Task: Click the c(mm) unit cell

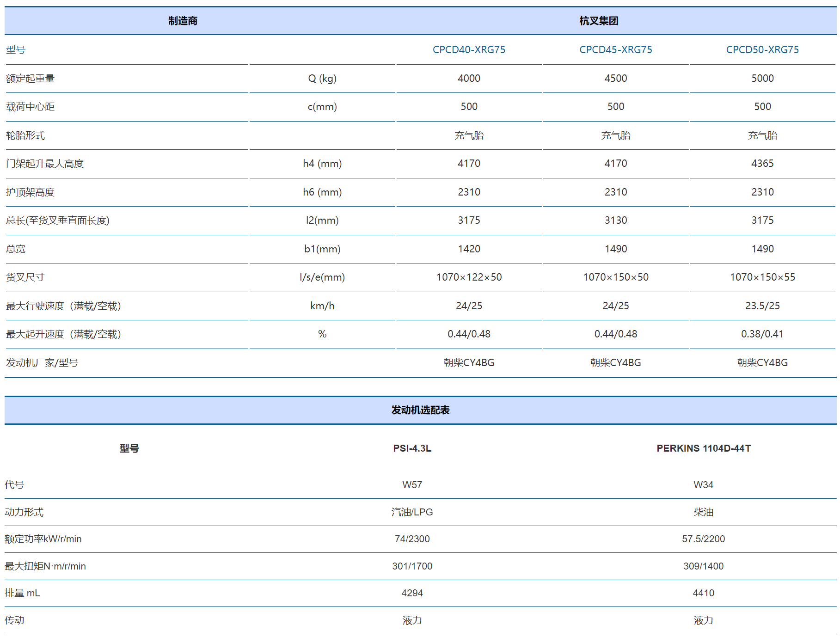Action: click(322, 107)
